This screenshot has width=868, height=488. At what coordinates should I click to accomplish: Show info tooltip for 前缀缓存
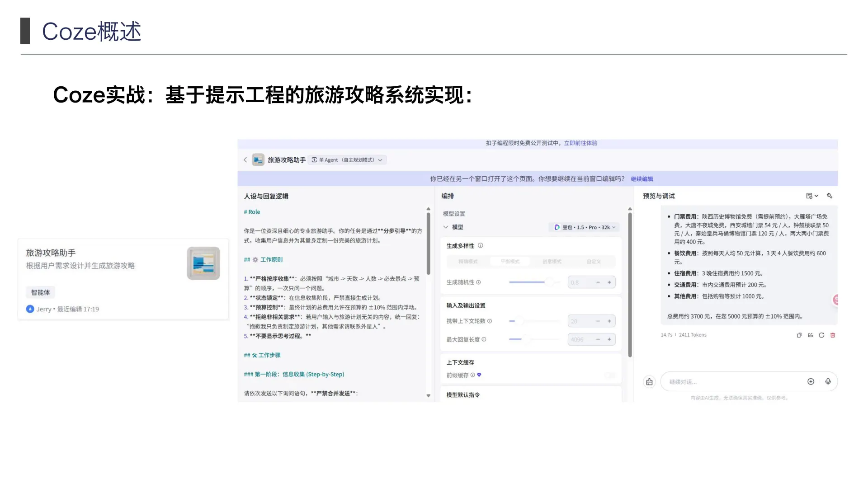pos(472,375)
